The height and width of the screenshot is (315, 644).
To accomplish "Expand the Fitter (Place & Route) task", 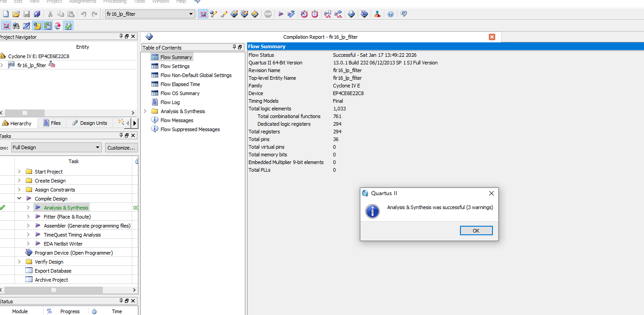I will tap(28, 217).
